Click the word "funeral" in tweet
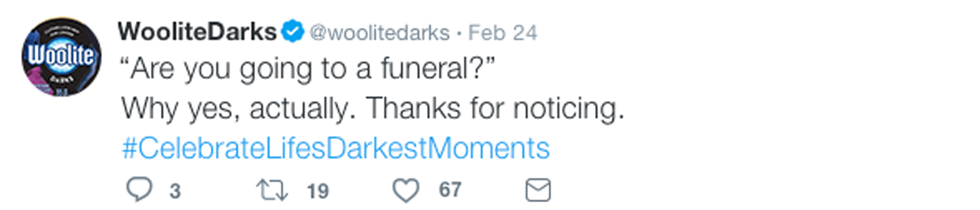The height and width of the screenshot is (210, 980). pyautogui.click(x=425, y=69)
